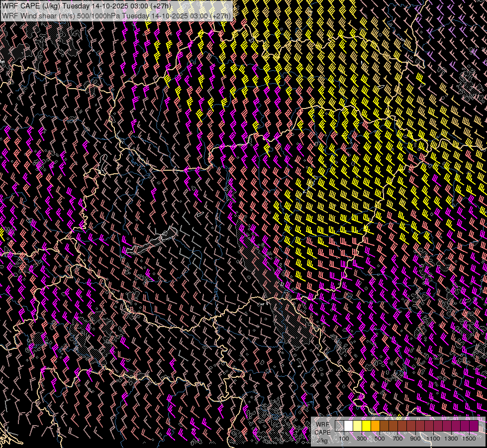Select the 1500 legend value label
The height and width of the screenshot is (448, 487).
click(x=469, y=439)
